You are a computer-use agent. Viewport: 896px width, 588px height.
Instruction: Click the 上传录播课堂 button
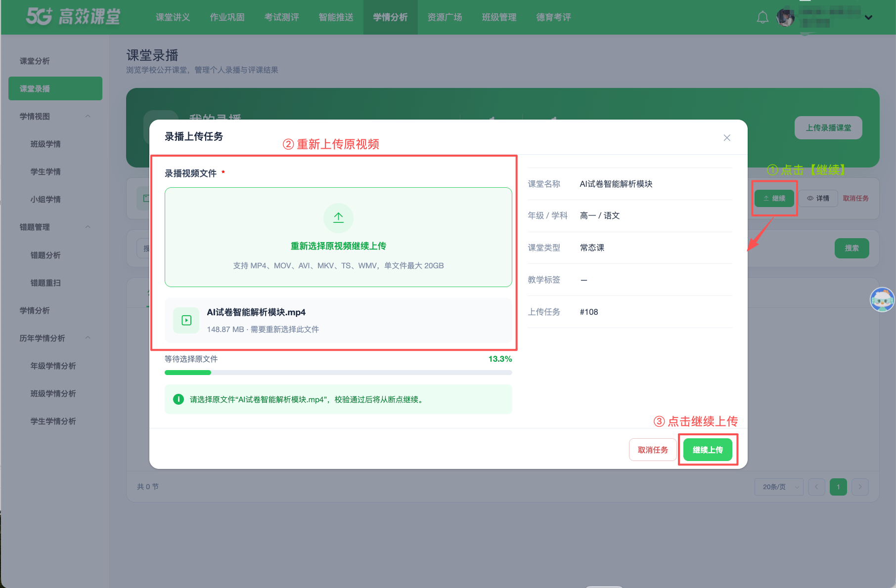click(828, 128)
